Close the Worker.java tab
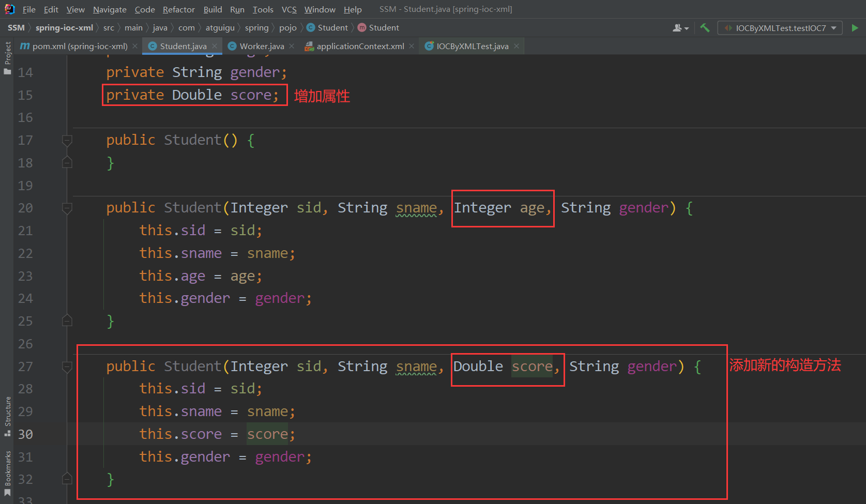Screen dimensions: 866x504 (x=292, y=46)
